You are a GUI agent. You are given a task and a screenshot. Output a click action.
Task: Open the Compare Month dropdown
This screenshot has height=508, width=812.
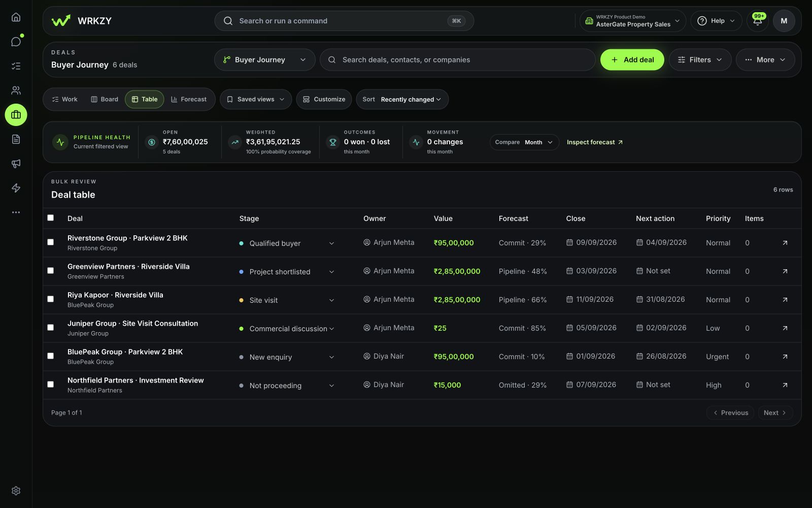(524, 142)
